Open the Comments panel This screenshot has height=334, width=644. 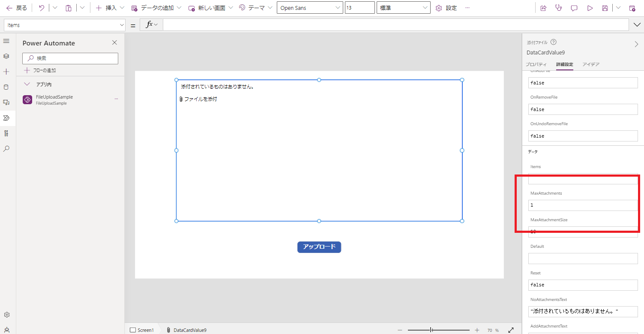[574, 7]
